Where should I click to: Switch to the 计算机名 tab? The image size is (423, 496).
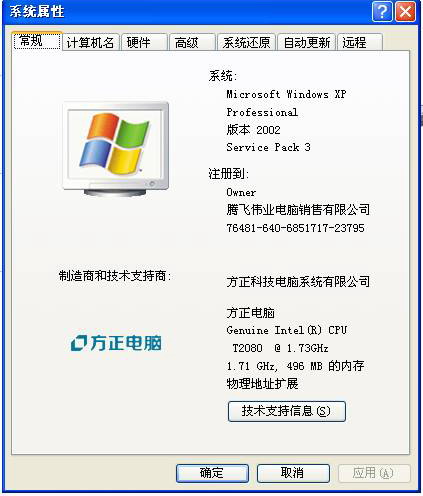click(x=91, y=42)
